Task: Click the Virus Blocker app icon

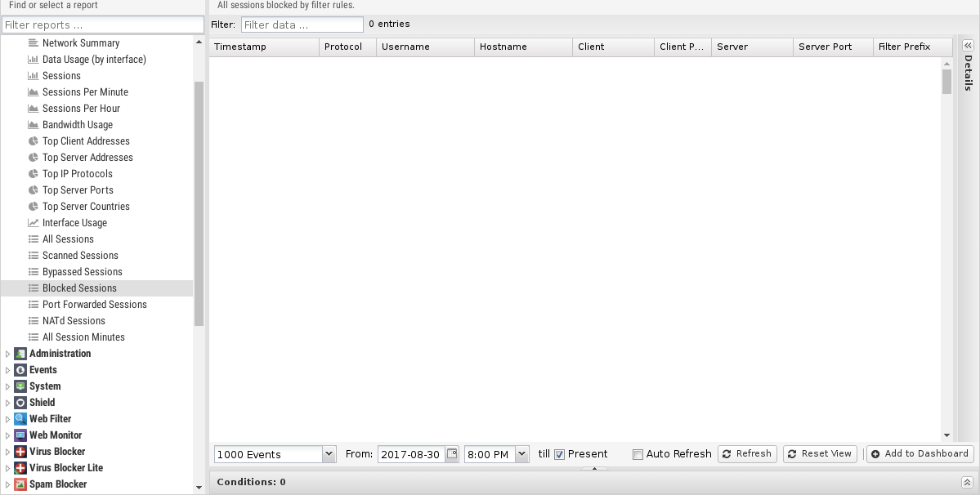Action: 20,452
